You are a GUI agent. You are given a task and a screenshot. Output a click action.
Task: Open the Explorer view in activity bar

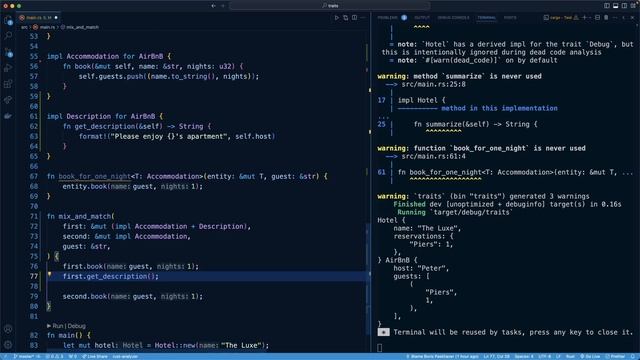pyautogui.click(x=8, y=20)
